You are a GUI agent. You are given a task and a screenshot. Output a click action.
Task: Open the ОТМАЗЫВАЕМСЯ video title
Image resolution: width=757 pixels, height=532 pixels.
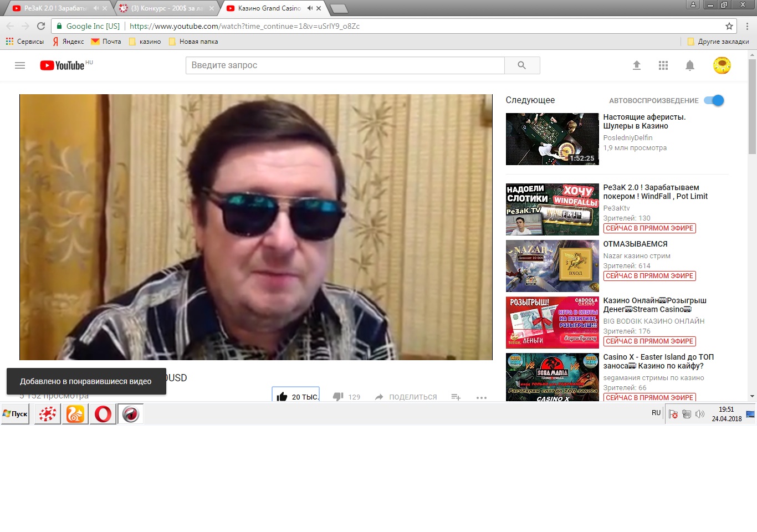click(636, 244)
